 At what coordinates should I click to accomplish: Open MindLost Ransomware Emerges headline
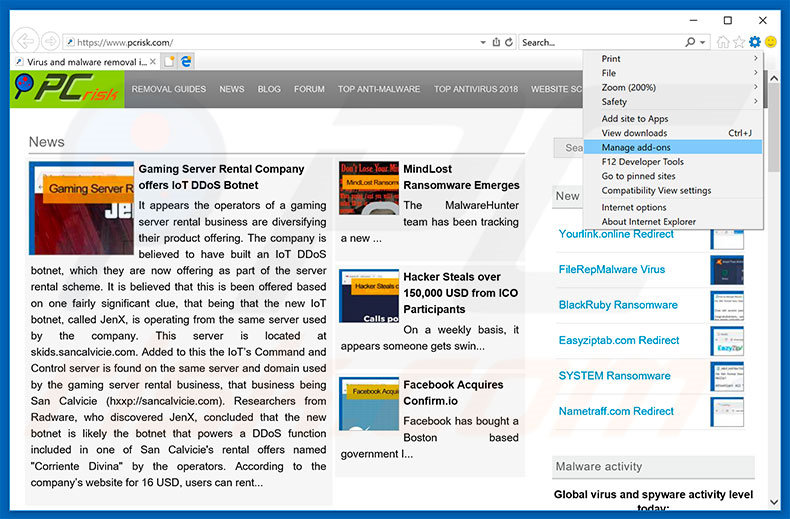pyautogui.click(x=461, y=177)
